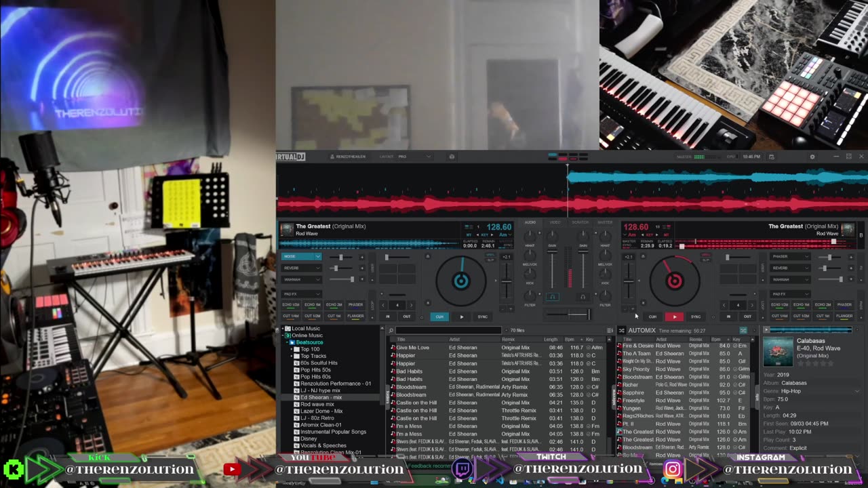This screenshot has width=868, height=488.
Task: Trigger the CUT 1/4bt pad on left deck
Action: pos(292,317)
